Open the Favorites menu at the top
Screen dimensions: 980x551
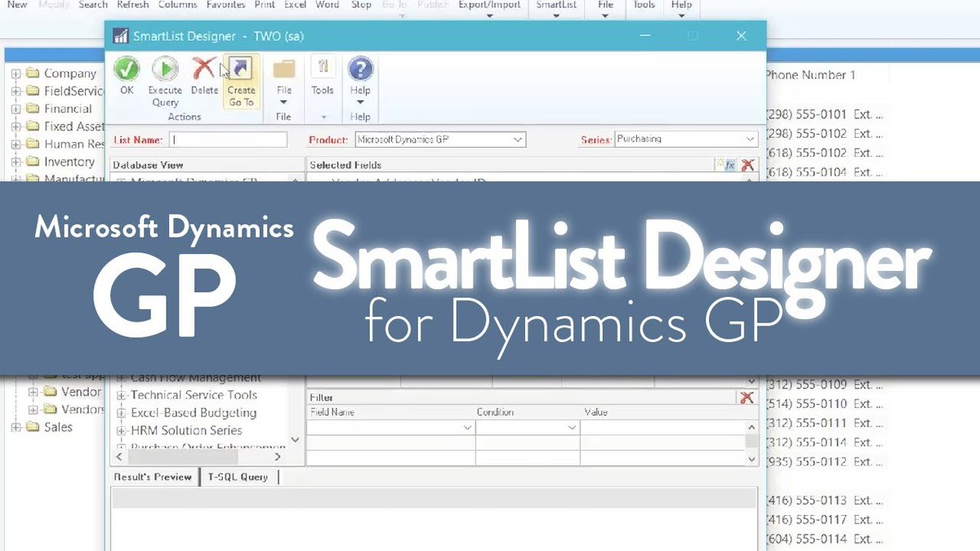pos(225,5)
